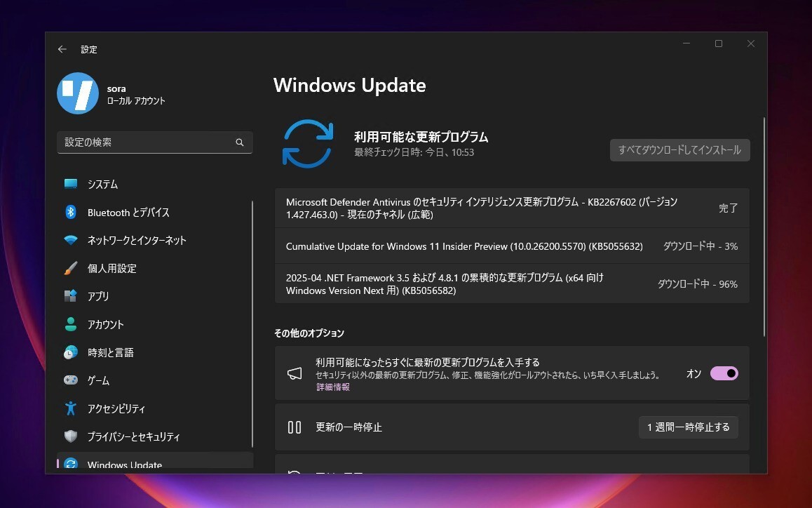812x508 pixels.
Task: Open システム settings
Action: point(154,184)
